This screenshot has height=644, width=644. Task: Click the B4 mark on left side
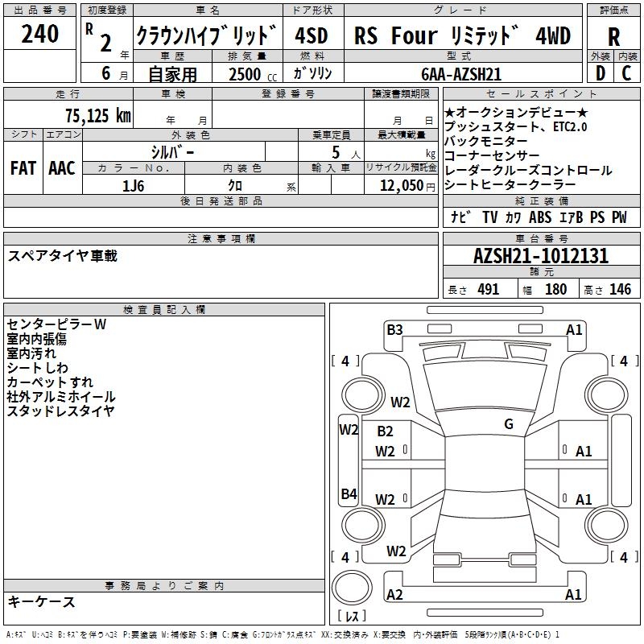point(349,493)
